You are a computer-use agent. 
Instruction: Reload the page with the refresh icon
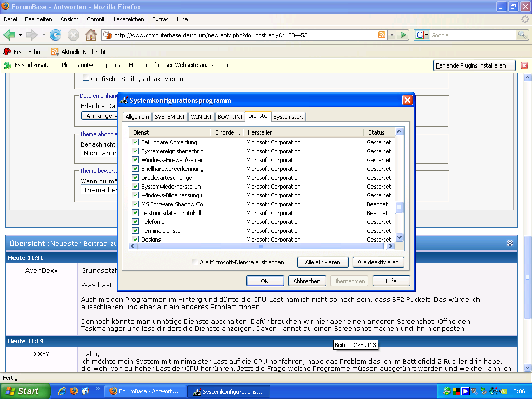coord(56,35)
